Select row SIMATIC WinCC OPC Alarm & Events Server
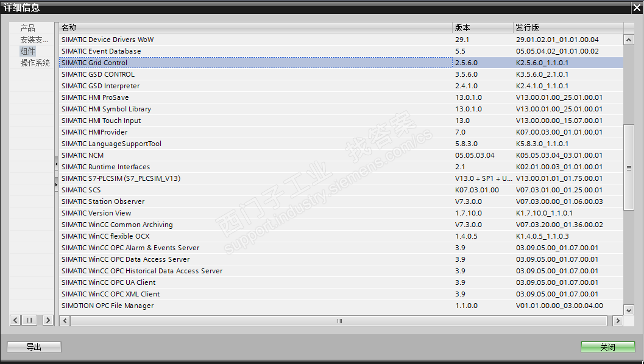Screen dimensions: 644x364 (x=341, y=248)
